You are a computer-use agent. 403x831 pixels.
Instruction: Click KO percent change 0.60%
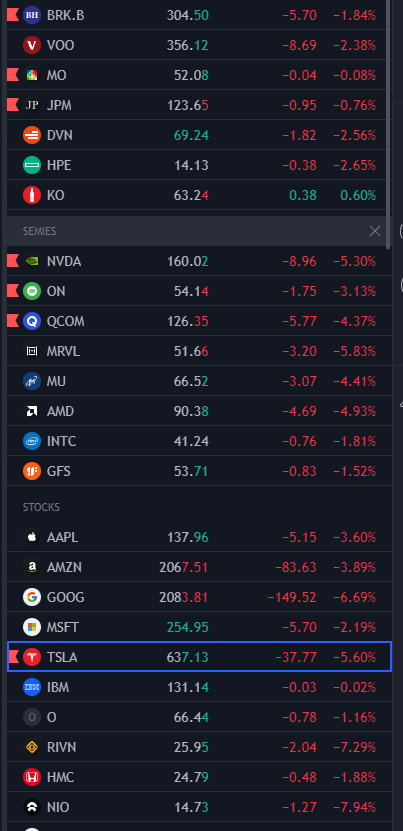click(358, 196)
